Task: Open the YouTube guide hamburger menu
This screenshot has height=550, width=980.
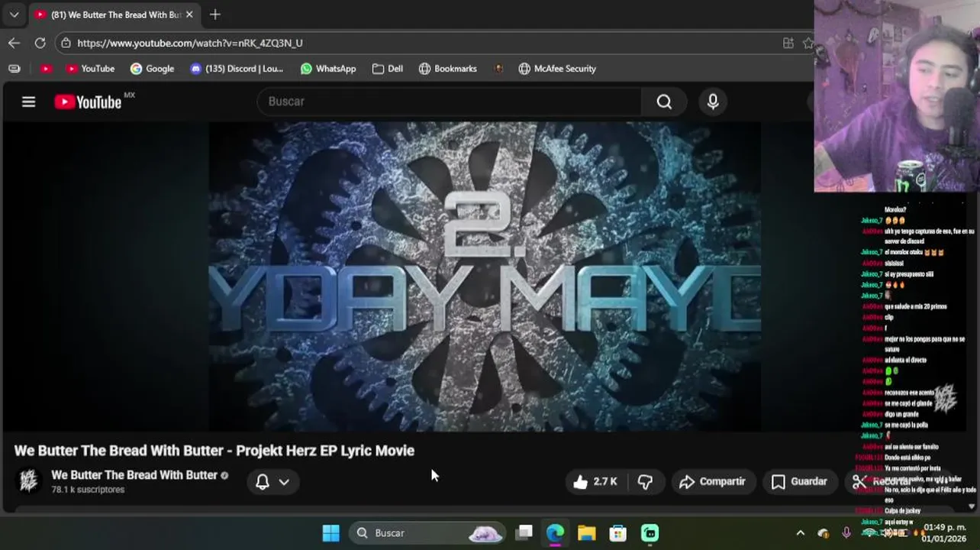Action: [28, 102]
